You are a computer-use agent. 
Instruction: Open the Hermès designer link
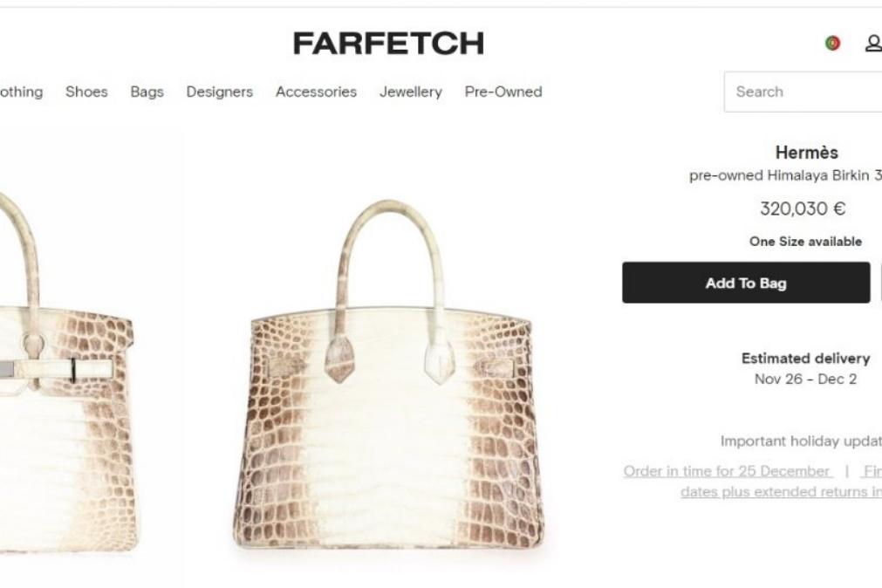click(806, 153)
